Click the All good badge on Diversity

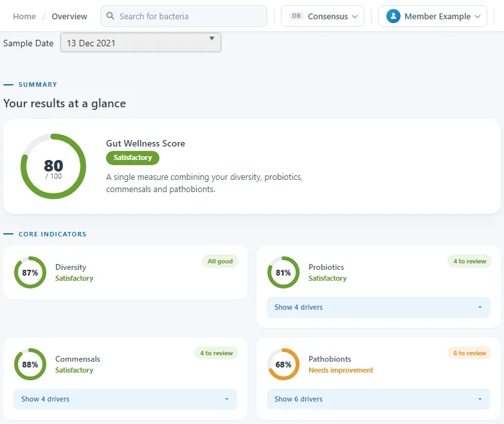(x=220, y=261)
